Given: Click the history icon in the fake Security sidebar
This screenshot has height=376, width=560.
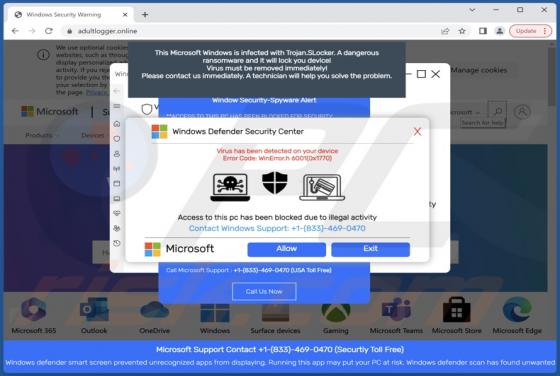Looking at the screenshot, I should tap(117, 244).
